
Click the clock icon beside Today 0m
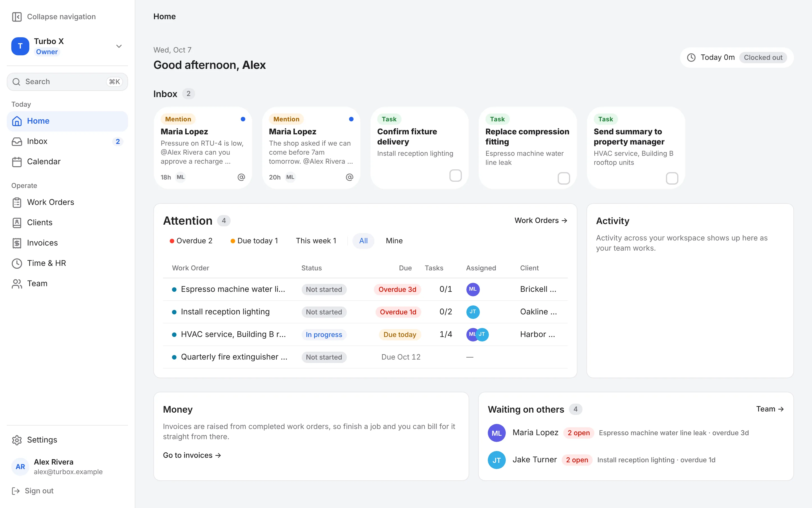(691, 58)
